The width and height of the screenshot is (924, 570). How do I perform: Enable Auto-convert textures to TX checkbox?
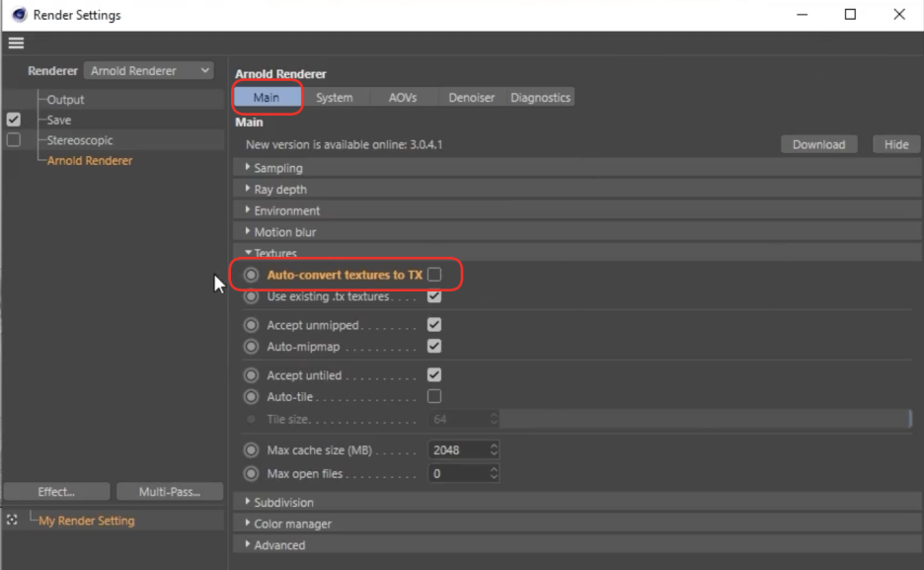pos(434,275)
